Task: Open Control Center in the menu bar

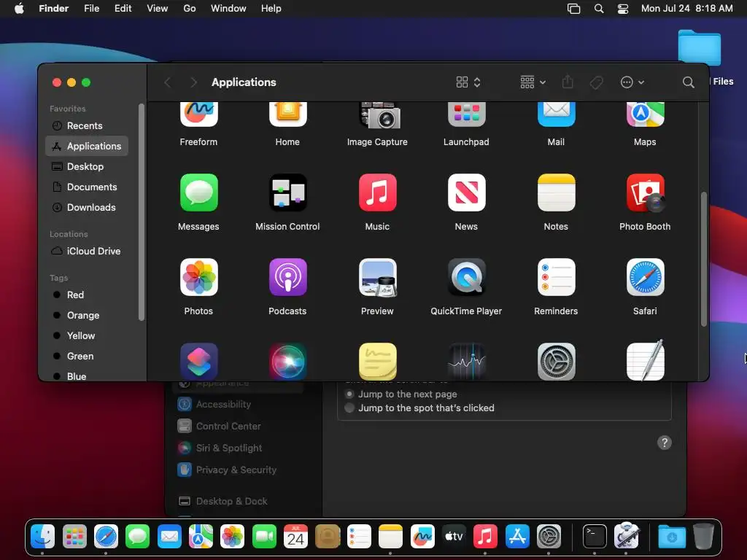Action: tap(623, 9)
